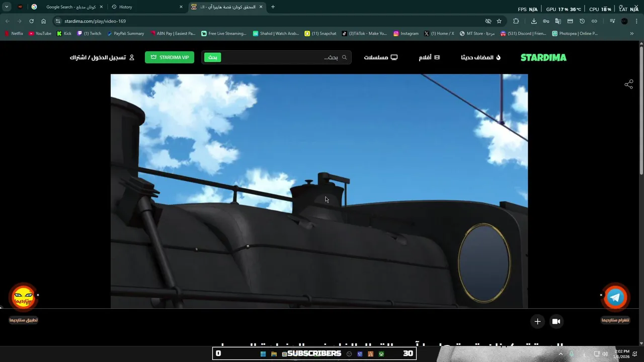Open the Kick bookmark
The width and height of the screenshot is (644, 362).
[x=64, y=34]
